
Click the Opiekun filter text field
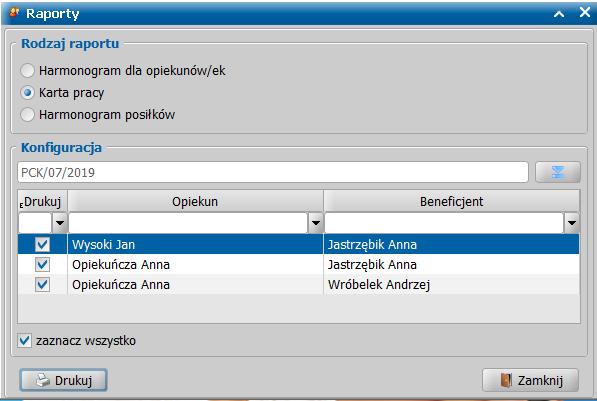188,223
